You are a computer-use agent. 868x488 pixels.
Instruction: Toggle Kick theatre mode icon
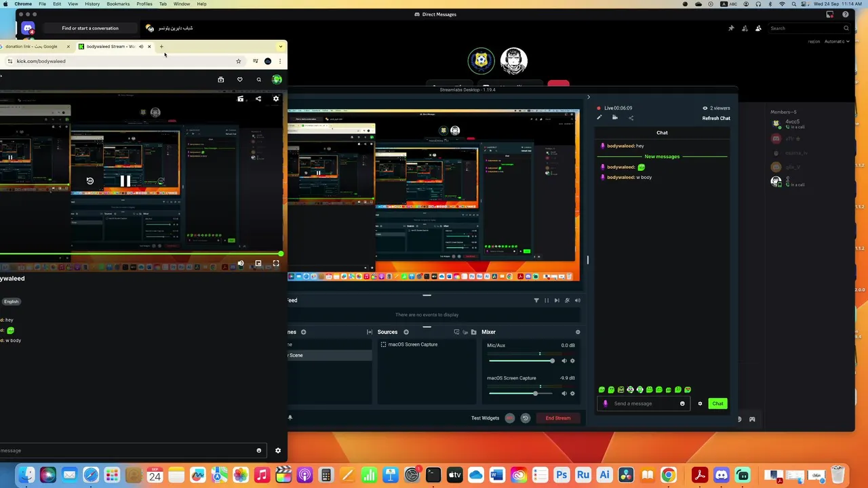[258, 263]
